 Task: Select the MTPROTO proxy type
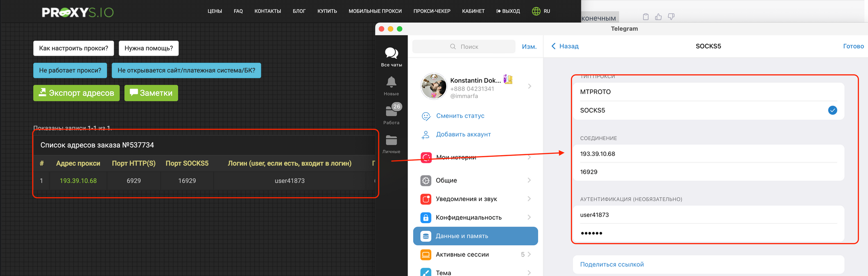[708, 92]
